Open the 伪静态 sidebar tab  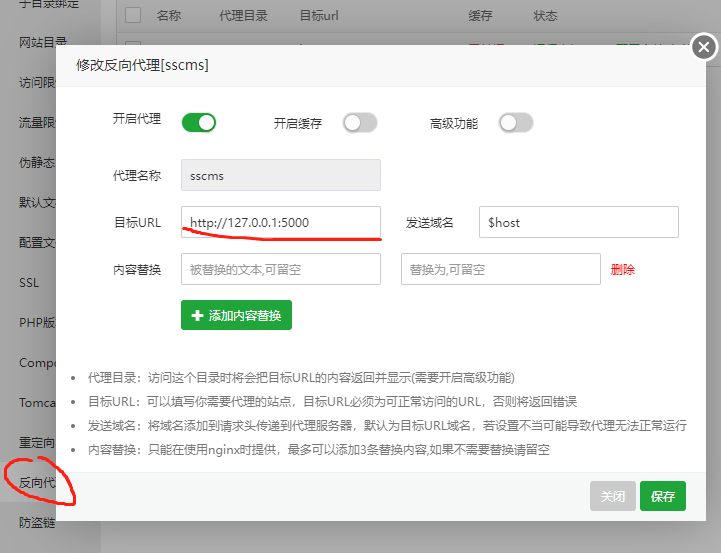[x=37, y=163]
